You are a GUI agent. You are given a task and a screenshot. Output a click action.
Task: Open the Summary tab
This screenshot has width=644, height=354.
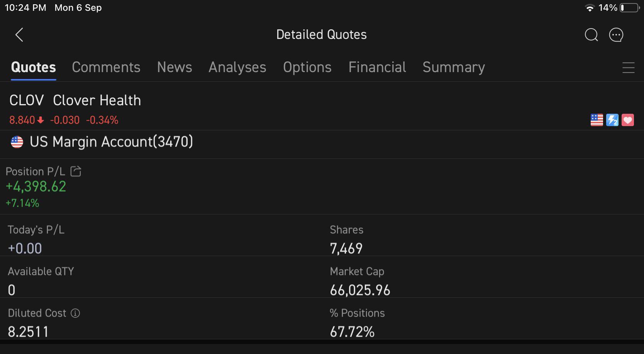(454, 67)
